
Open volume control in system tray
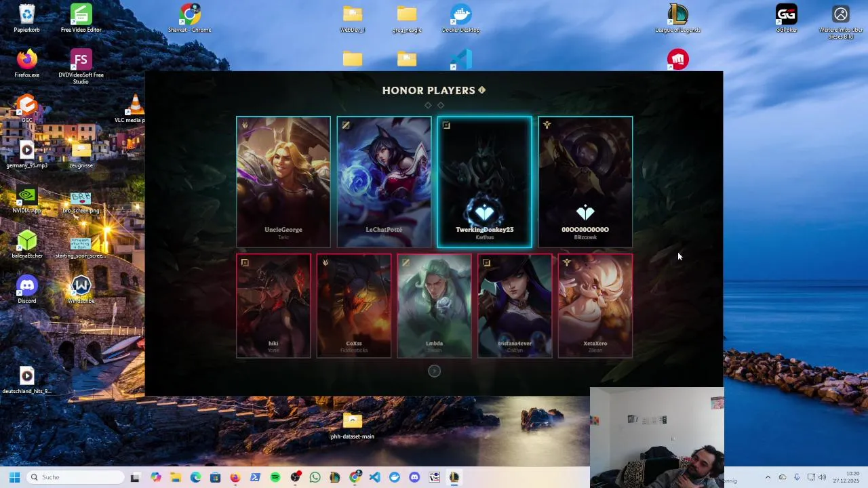pyautogui.click(x=822, y=477)
